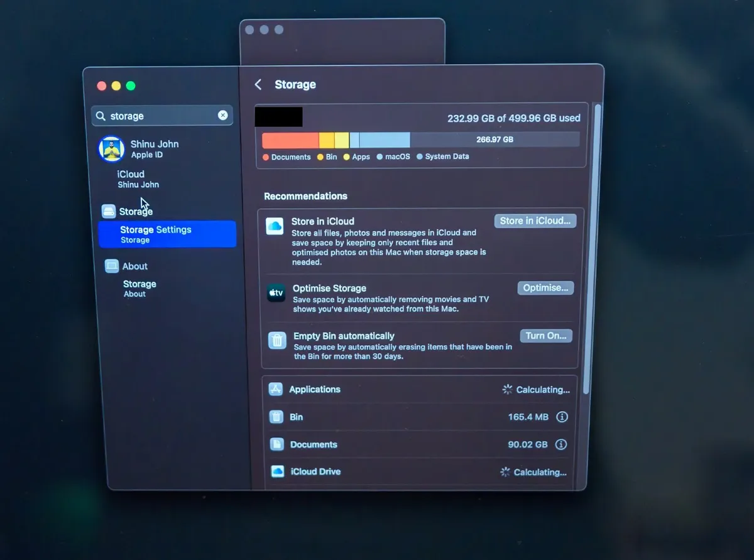Open the Documents storage row label
The width and height of the screenshot is (754, 560).
pos(314,444)
